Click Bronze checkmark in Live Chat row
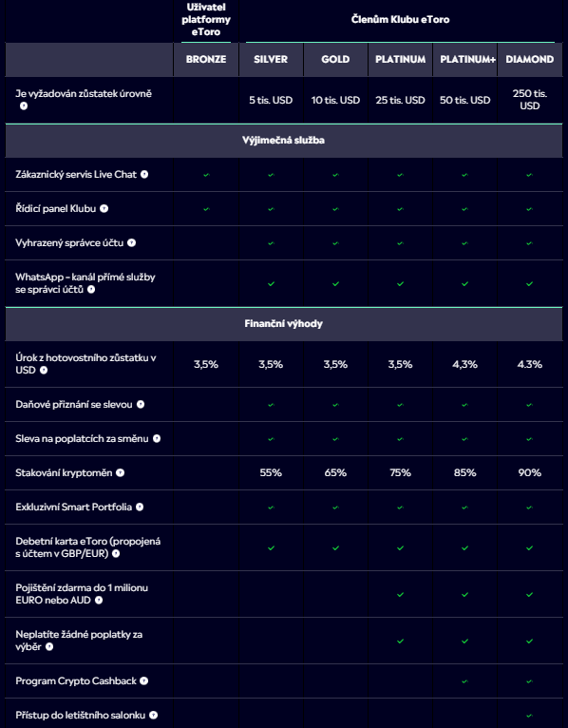 206,175
